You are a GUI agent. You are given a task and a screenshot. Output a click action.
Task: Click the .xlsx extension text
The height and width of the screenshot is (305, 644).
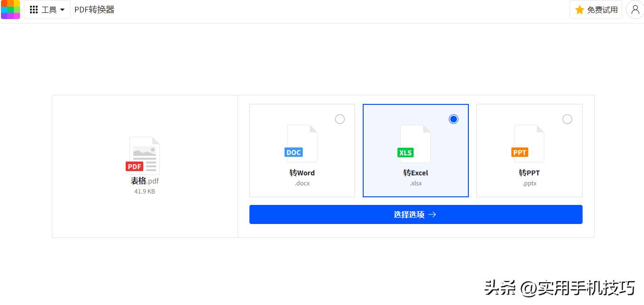point(416,183)
